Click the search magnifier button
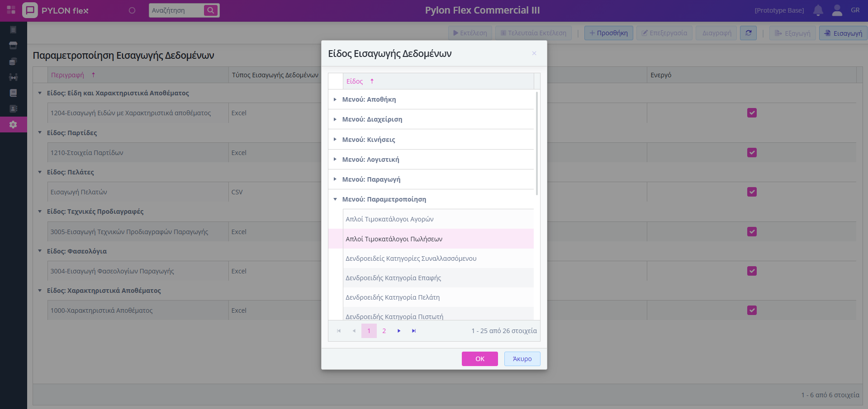868x409 pixels. point(210,10)
